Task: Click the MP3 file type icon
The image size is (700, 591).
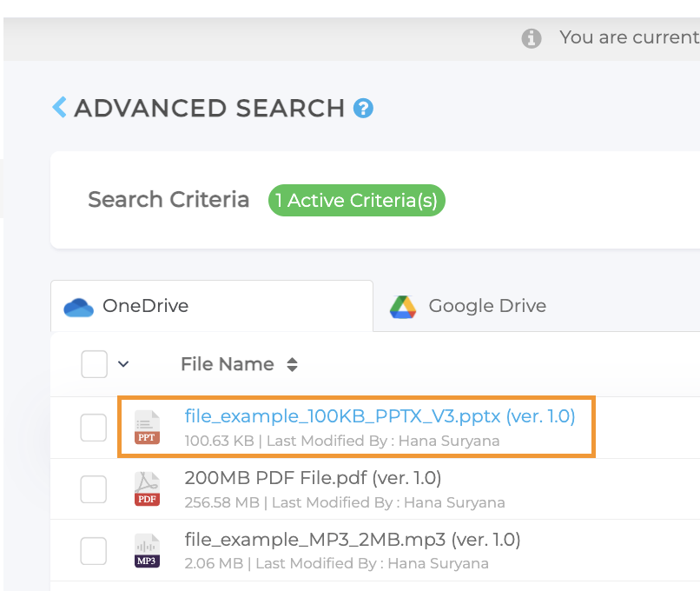Action: (147, 550)
